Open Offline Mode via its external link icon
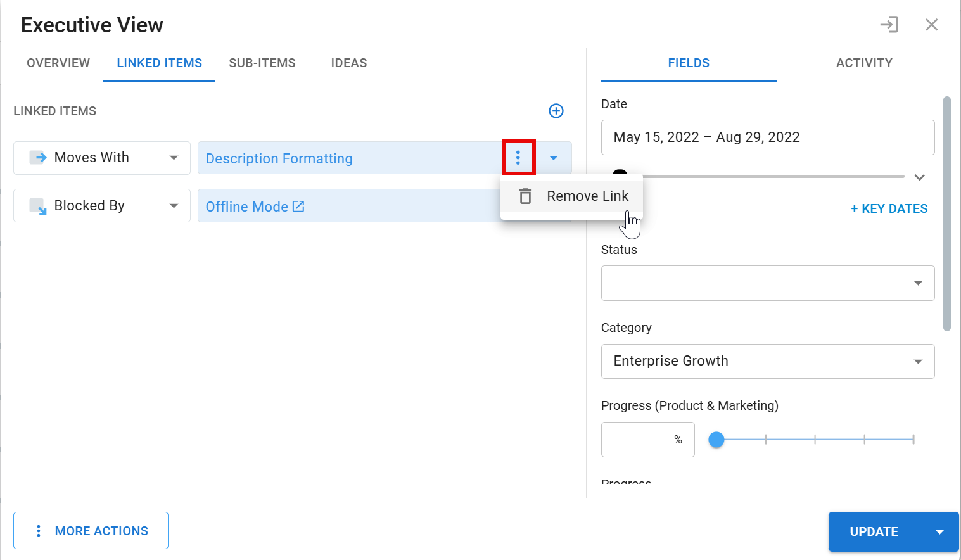 point(298,206)
